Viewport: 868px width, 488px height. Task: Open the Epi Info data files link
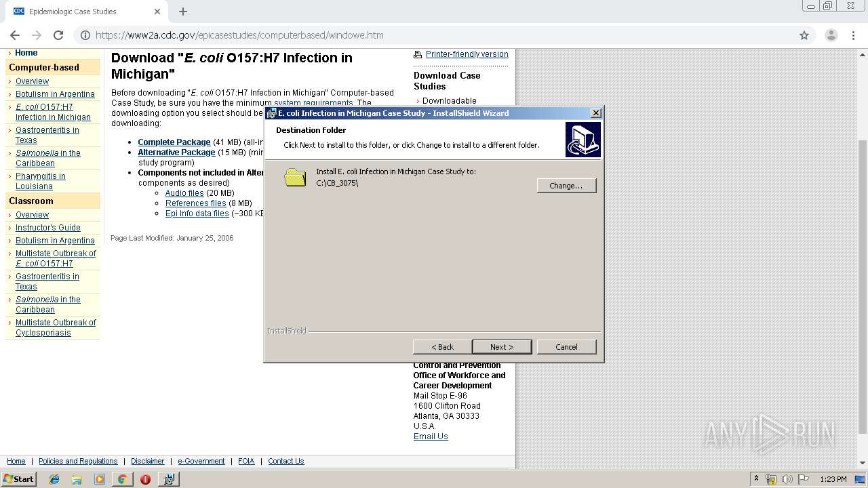click(197, 213)
